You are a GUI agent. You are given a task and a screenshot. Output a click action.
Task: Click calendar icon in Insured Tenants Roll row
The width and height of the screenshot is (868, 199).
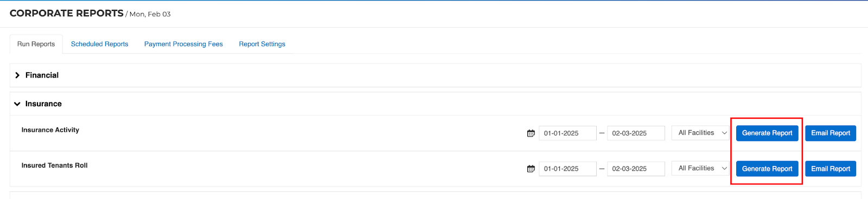(531, 169)
